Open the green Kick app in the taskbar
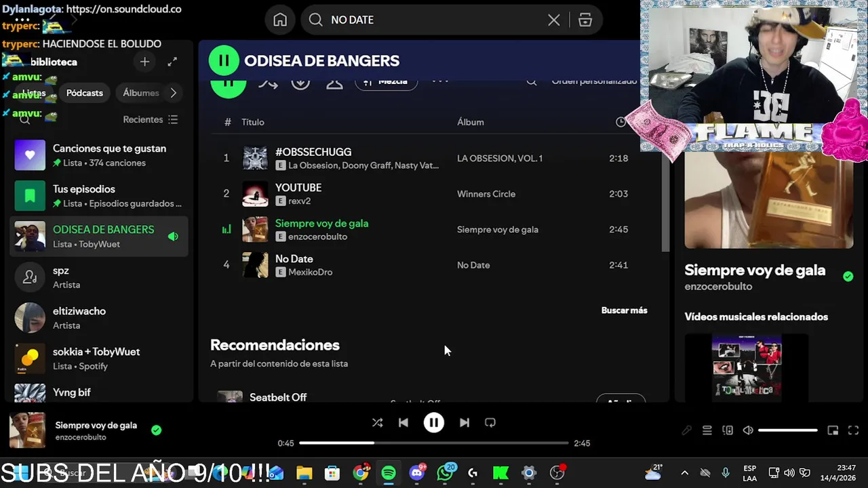868x488 pixels. (501, 473)
